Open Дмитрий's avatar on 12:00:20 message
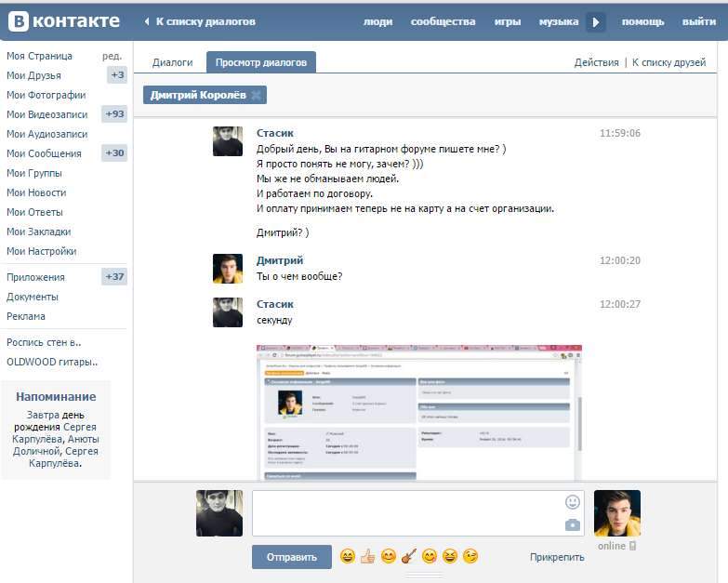 coord(228,269)
